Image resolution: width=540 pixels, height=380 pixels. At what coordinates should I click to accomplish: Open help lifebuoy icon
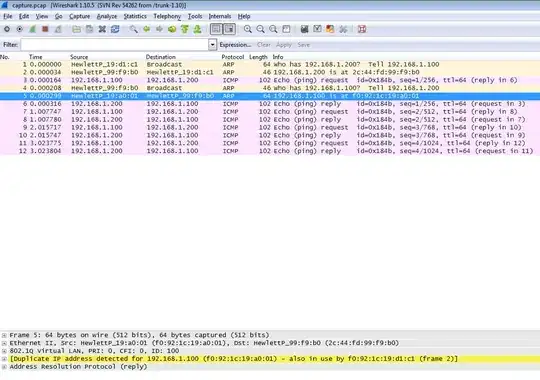(x=362, y=29)
